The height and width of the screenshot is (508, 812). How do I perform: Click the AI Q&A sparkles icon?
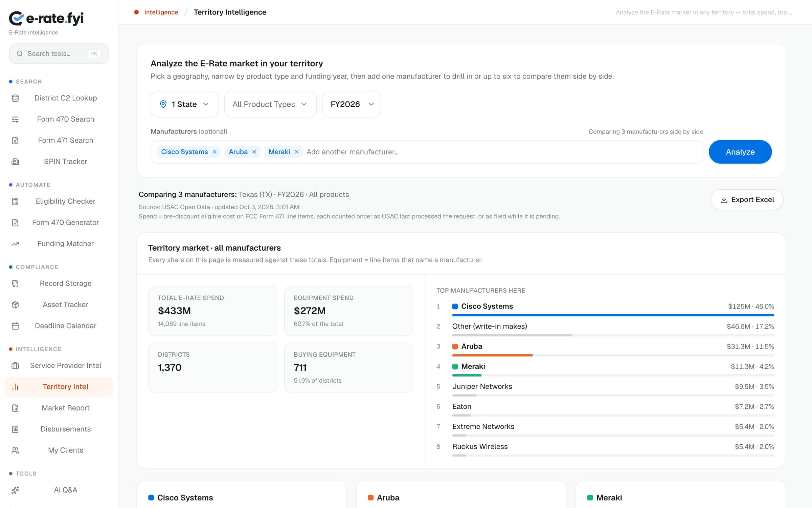[x=15, y=490]
